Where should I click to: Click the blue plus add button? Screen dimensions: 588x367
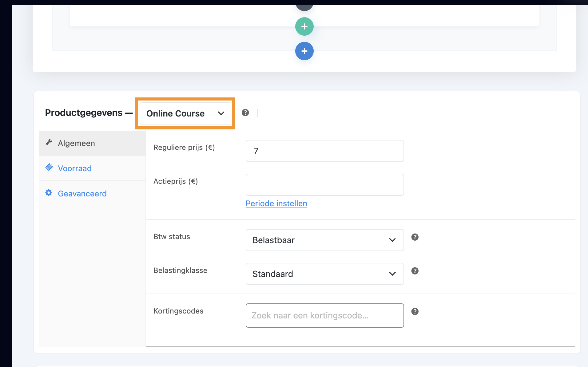pos(304,51)
